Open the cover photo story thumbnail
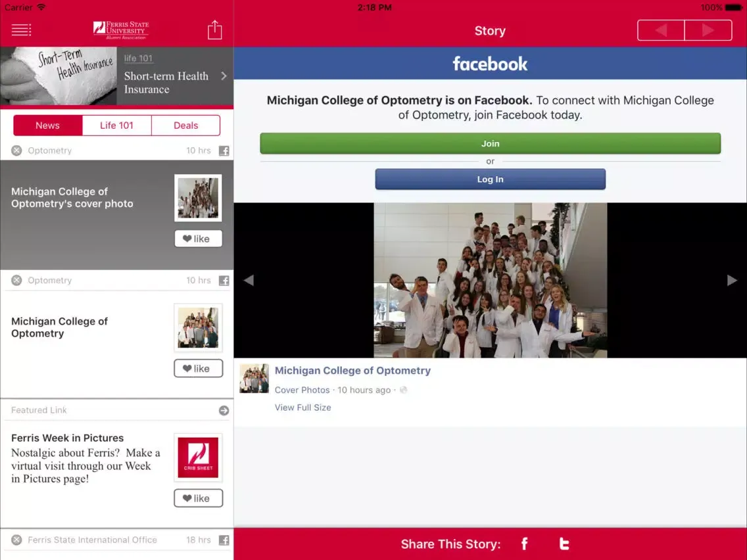 pyautogui.click(x=198, y=198)
